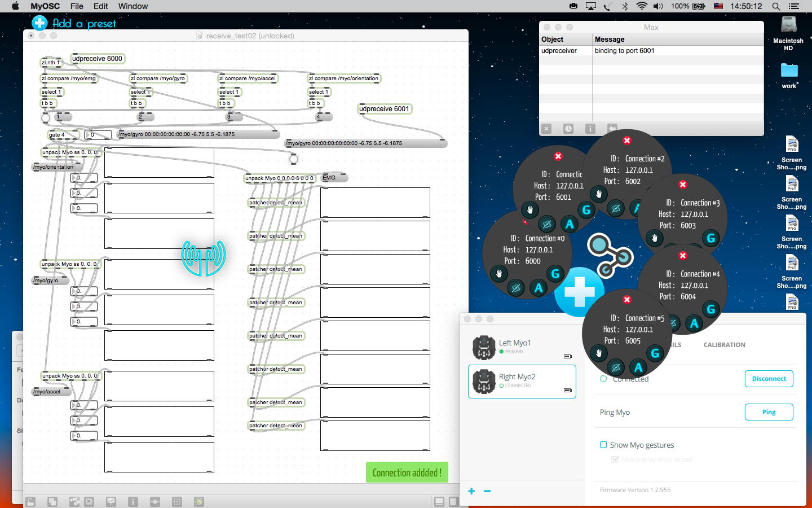Switch to the CALIBRATION tab
812x508 pixels.
click(x=724, y=345)
